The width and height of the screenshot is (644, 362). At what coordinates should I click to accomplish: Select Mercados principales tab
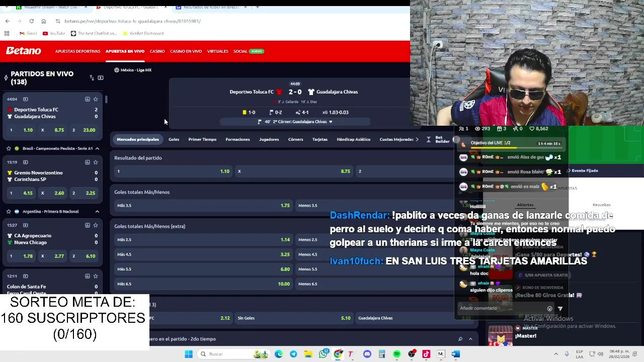138,139
